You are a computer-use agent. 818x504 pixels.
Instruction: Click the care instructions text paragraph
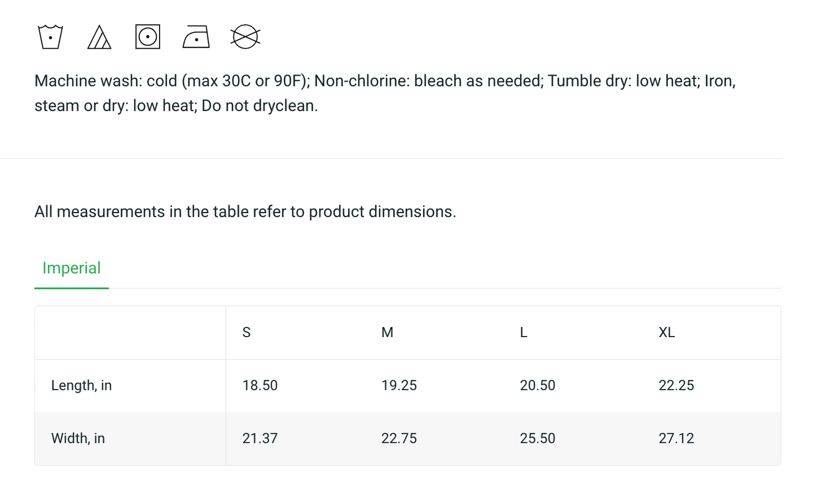click(385, 93)
